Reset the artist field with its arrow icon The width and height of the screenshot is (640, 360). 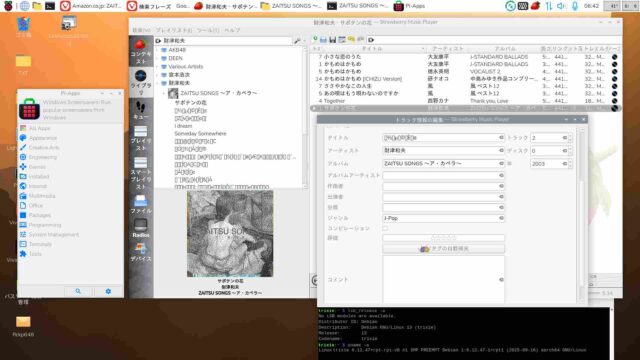point(501,151)
